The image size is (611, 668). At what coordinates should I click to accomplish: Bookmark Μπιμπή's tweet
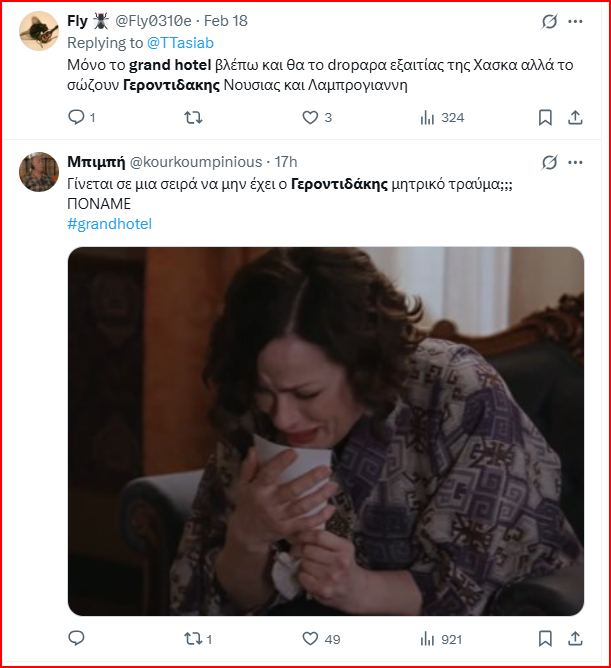[545, 638]
